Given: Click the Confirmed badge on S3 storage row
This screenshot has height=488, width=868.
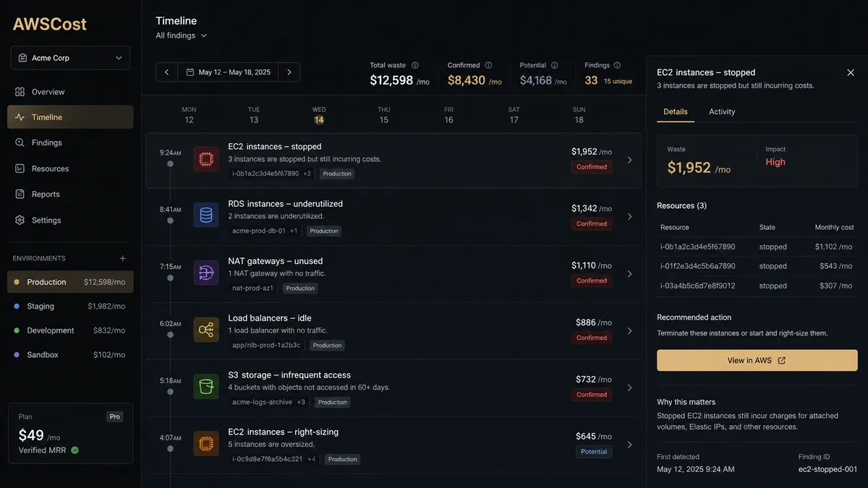Looking at the screenshot, I should (x=592, y=395).
